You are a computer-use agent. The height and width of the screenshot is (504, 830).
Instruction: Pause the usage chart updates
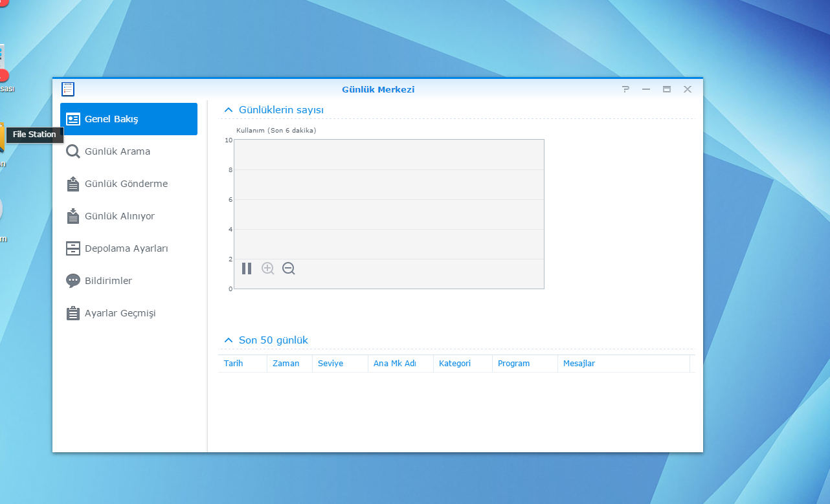[x=247, y=268]
